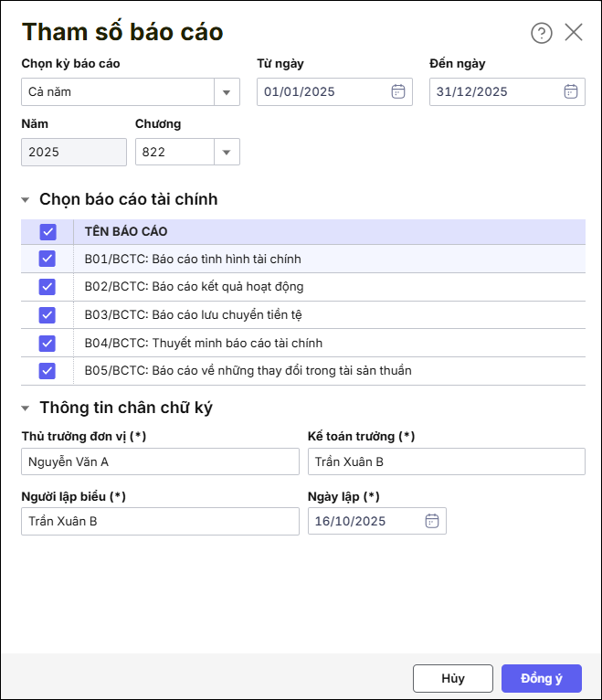602x700 pixels.
Task: Close the Tham số báo cáo dialog
Action: [x=574, y=33]
